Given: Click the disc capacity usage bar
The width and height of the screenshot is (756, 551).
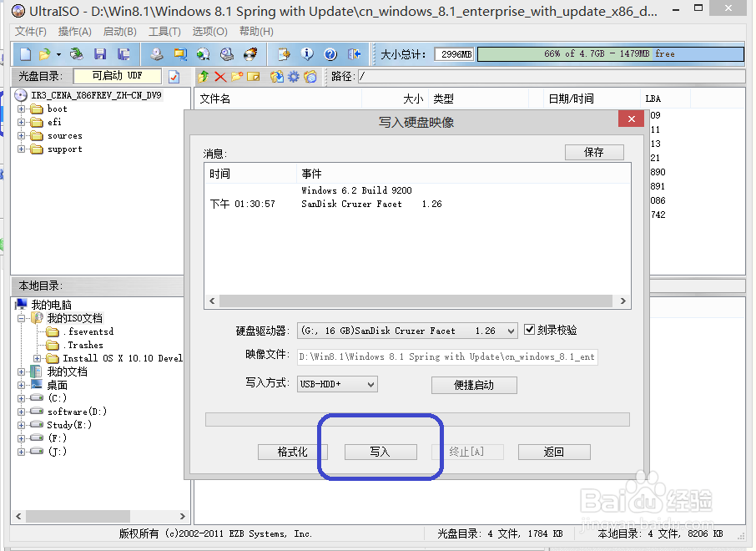Looking at the screenshot, I should point(611,54).
